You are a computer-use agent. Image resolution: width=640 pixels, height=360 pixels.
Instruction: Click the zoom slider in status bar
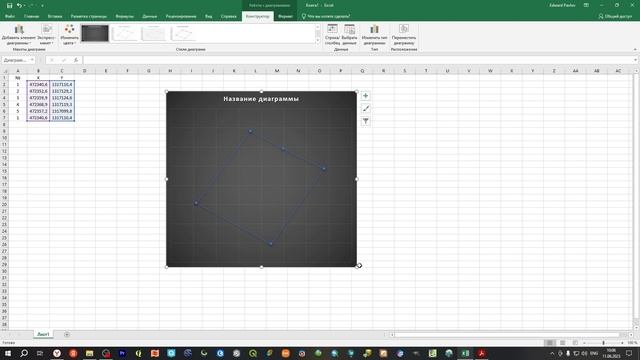[x=603, y=343]
